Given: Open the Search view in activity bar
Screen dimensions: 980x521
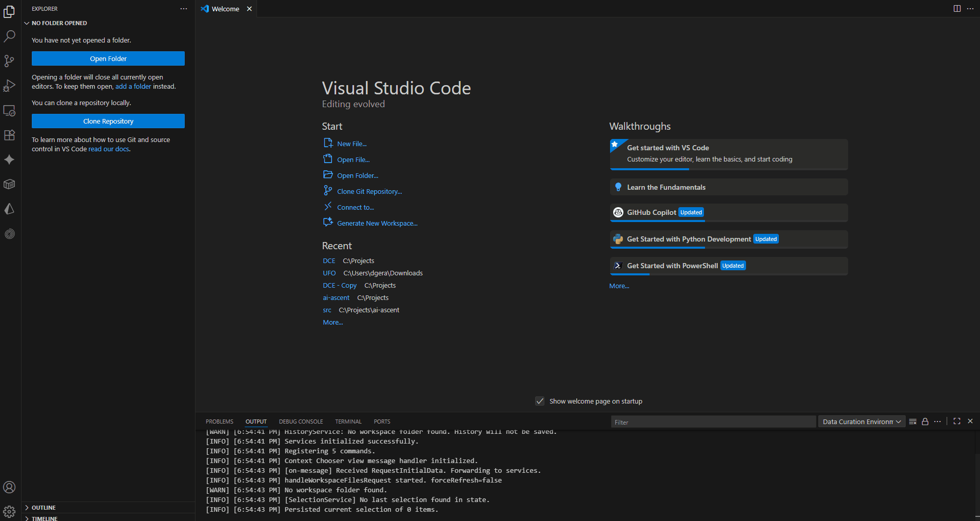Looking at the screenshot, I should click(9, 36).
